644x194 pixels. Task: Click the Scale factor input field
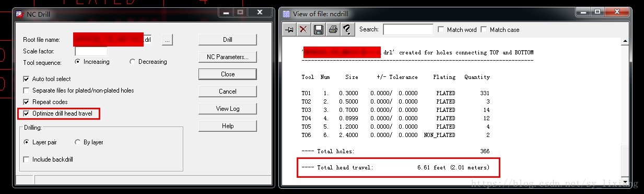(x=91, y=51)
